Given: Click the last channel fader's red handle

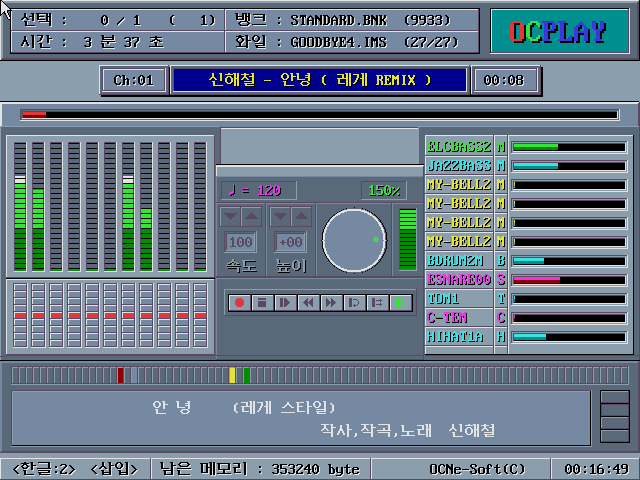Looking at the screenshot, I should [200, 315].
